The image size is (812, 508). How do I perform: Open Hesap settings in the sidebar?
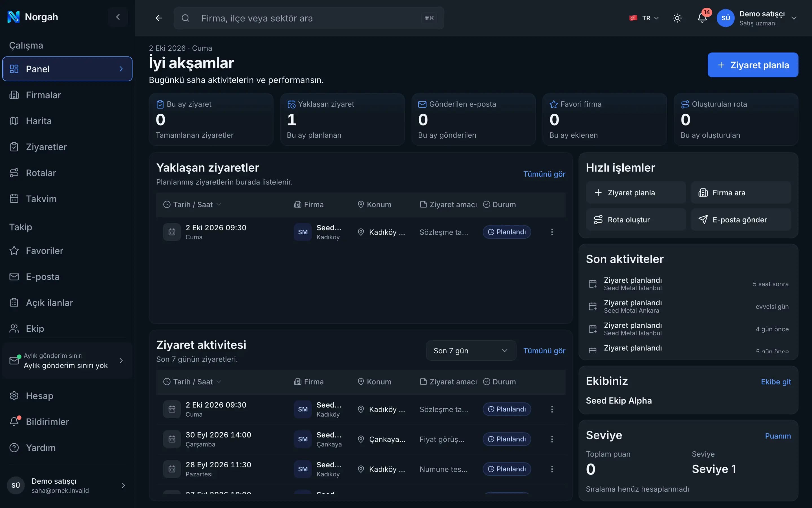coord(67,396)
